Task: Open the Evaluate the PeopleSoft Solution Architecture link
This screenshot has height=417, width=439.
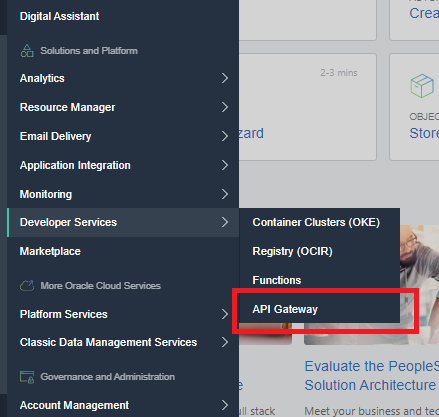Action: tap(372, 376)
